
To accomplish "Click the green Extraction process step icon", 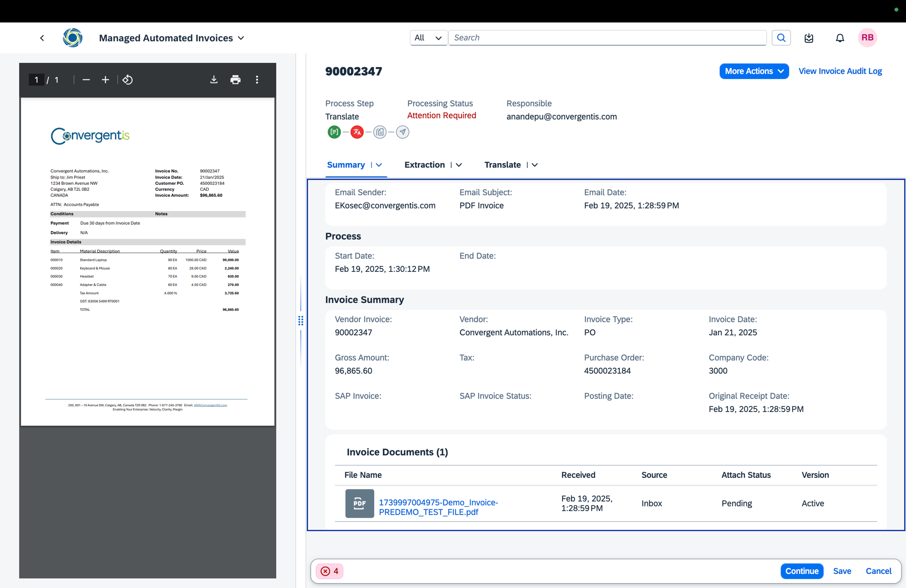I will coord(334,132).
